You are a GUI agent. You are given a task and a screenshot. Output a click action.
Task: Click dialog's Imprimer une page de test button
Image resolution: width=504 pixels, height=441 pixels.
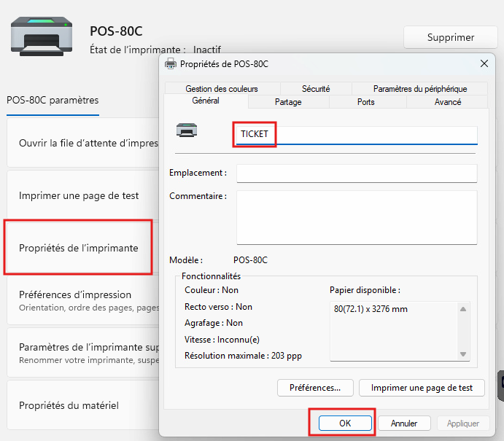tap(422, 388)
